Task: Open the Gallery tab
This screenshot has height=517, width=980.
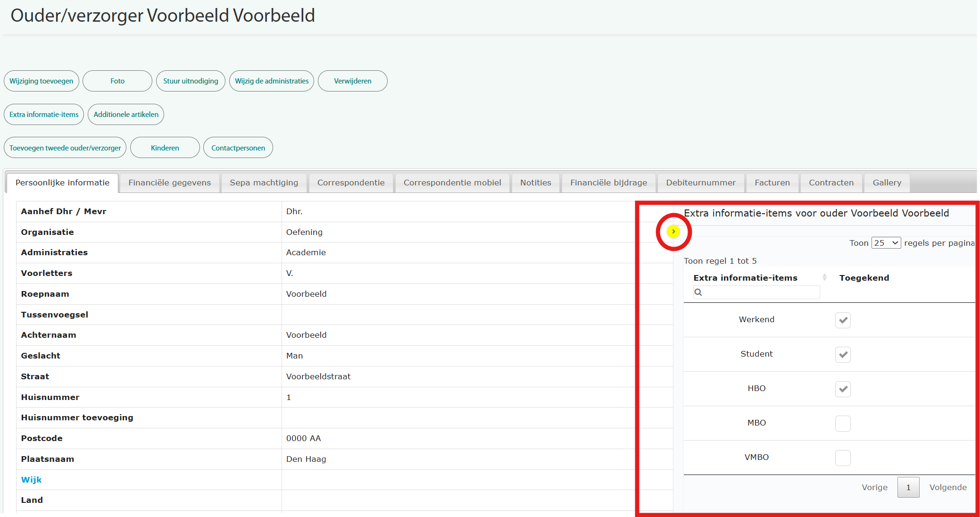Action: tap(887, 183)
